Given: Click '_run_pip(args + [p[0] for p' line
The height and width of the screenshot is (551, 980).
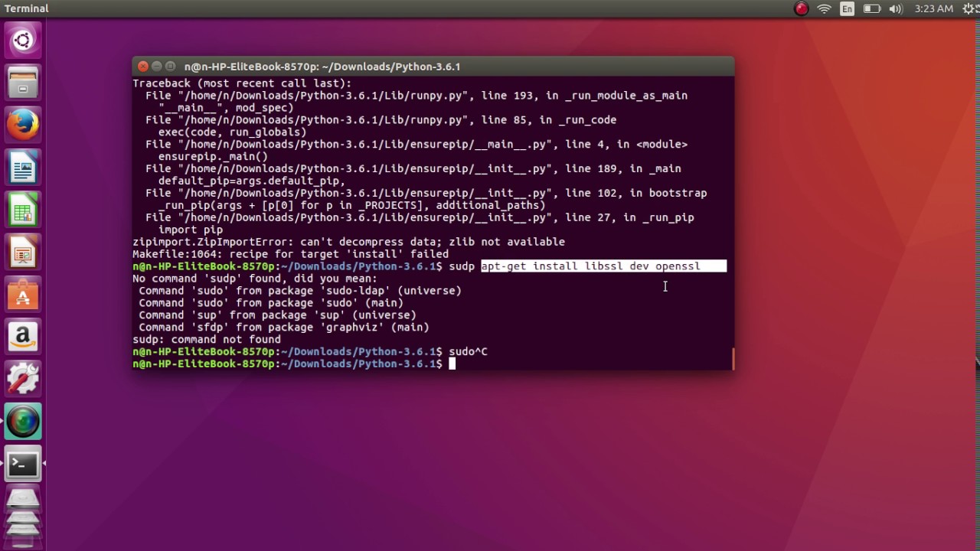Looking at the screenshot, I should (x=351, y=205).
